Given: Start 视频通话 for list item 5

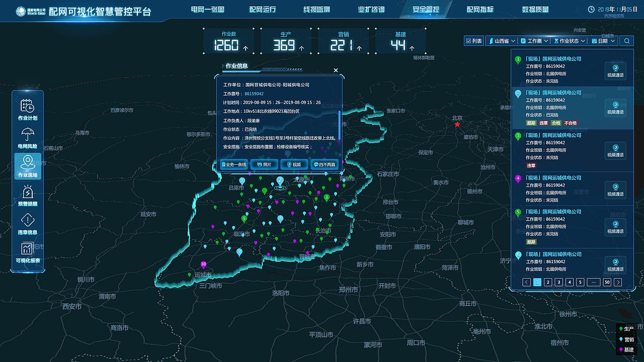Looking at the screenshot, I should click(615, 227).
